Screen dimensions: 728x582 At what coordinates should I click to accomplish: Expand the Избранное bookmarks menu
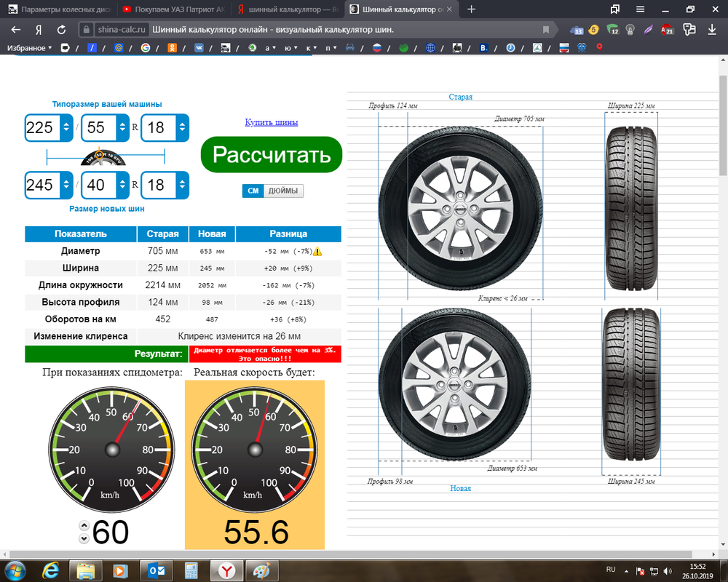coord(29,48)
